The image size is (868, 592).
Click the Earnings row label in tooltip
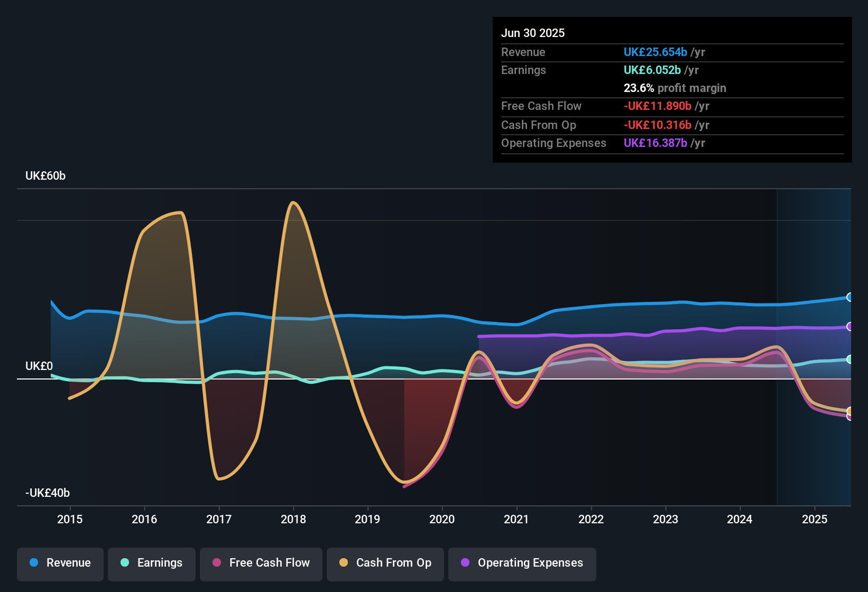pyautogui.click(x=523, y=70)
